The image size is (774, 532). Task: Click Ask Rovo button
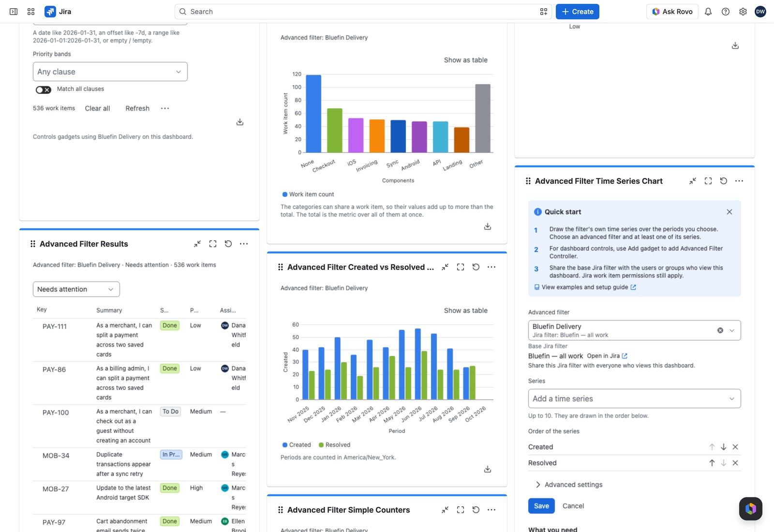[x=672, y=12]
